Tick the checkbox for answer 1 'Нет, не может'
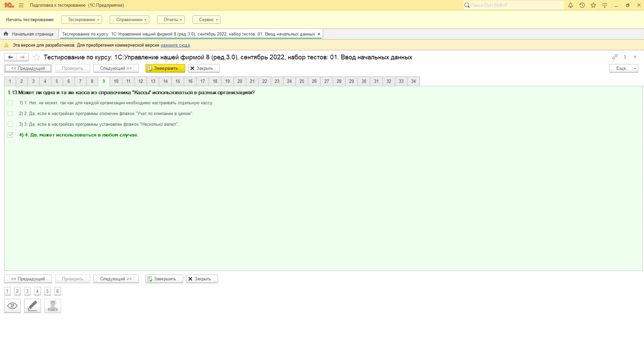 [10, 103]
